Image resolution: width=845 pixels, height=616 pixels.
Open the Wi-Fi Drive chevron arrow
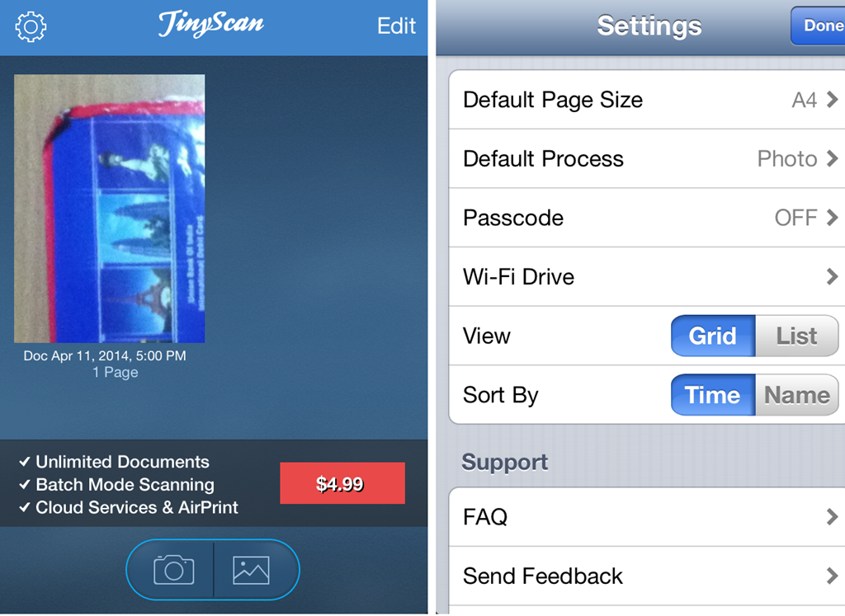pyautogui.click(x=832, y=277)
